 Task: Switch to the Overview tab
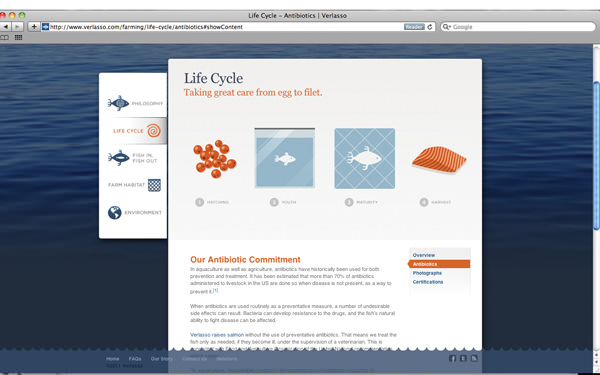pos(424,255)
